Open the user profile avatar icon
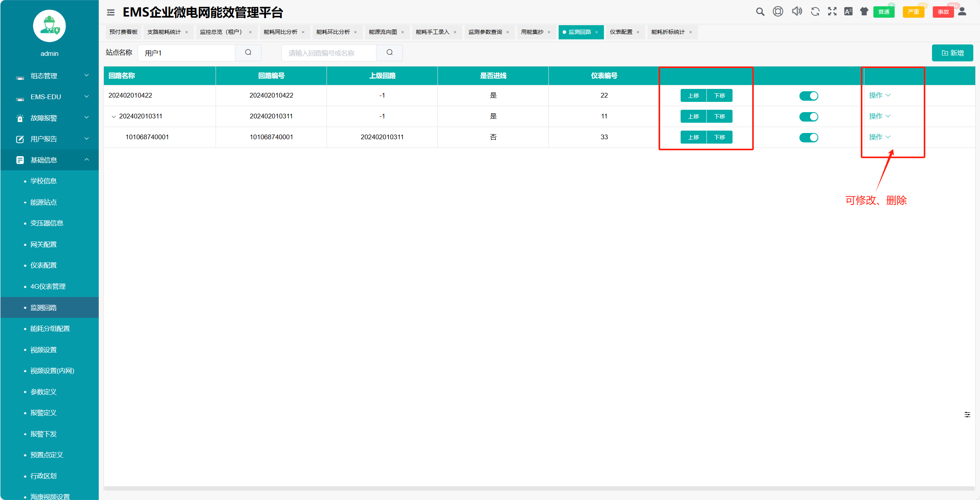 962,11
